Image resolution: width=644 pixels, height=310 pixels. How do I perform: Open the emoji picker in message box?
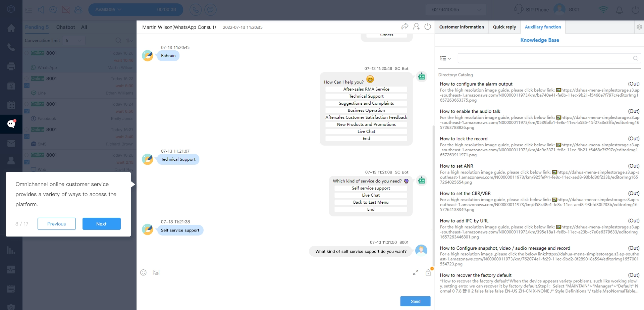click(x=143, y=272)
